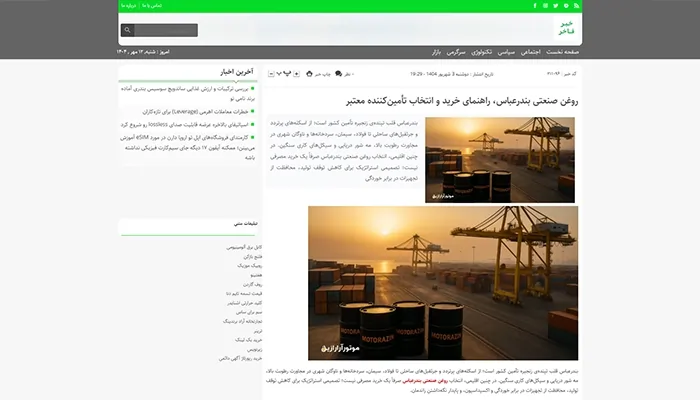
Task: Click today's date text امروز in the nav bar
Action: pyautogui.click(x=143, y=52)
